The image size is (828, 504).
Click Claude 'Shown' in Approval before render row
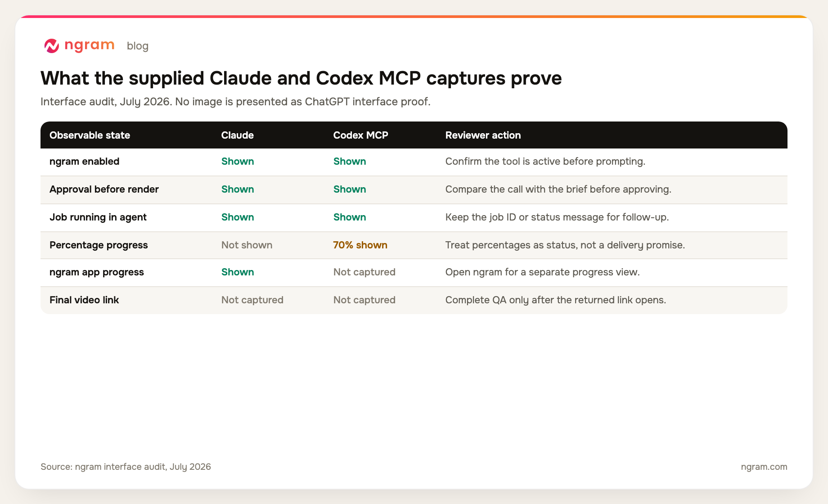[238, 189]
